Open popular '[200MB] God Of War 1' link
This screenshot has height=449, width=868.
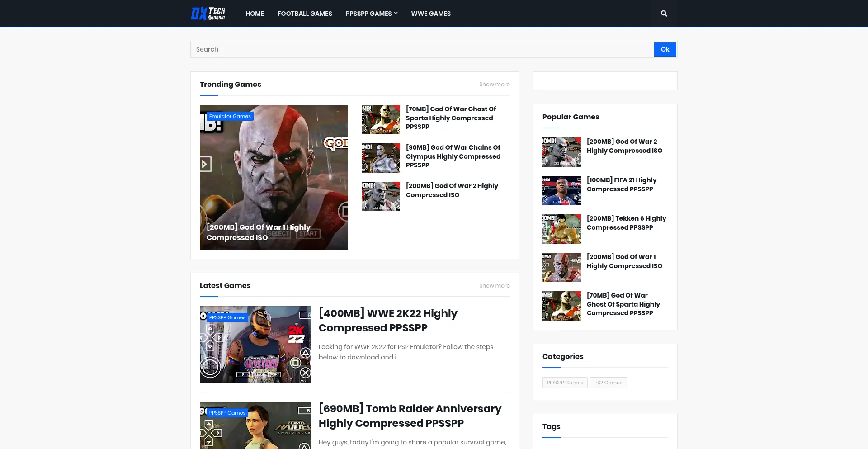point(624,261)
